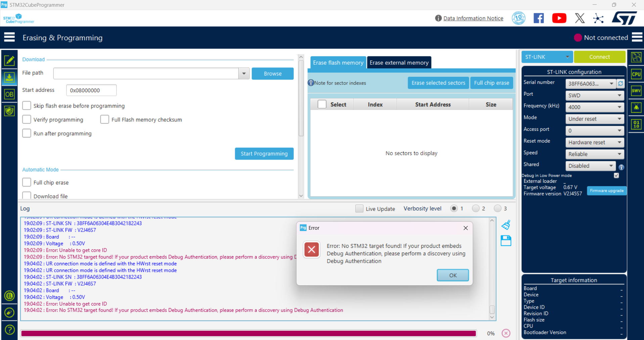
Task: Clear the log with the broom icon
Action: [x=506, y=225]
